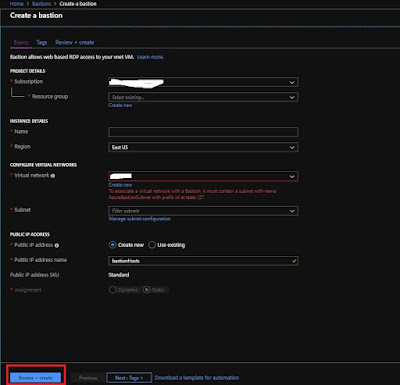400x385 pixels.
Task: Click the Virtual network info icon
Action: pos(53,176)
